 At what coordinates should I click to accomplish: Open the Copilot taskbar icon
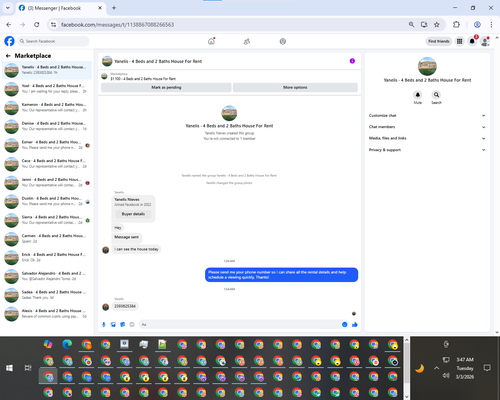click(48, 344)
